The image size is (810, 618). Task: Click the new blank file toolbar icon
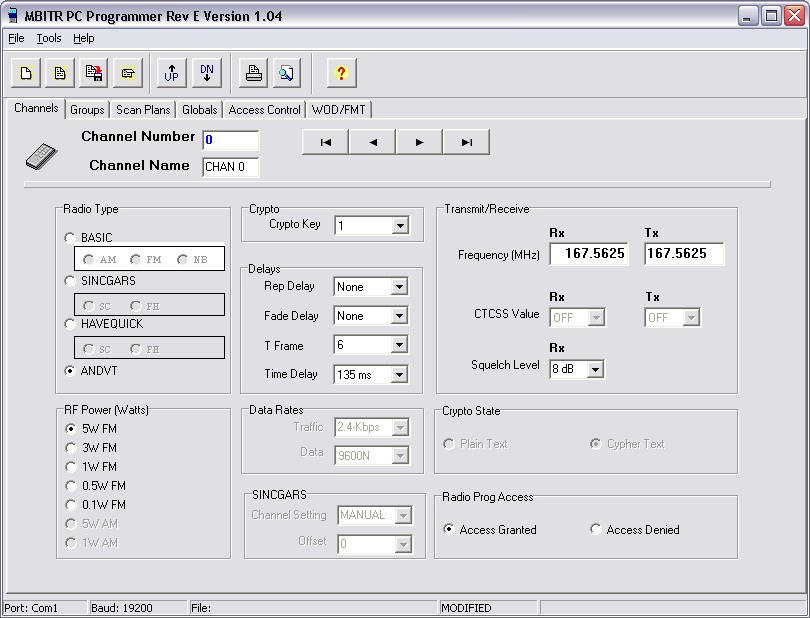[26, 73]
